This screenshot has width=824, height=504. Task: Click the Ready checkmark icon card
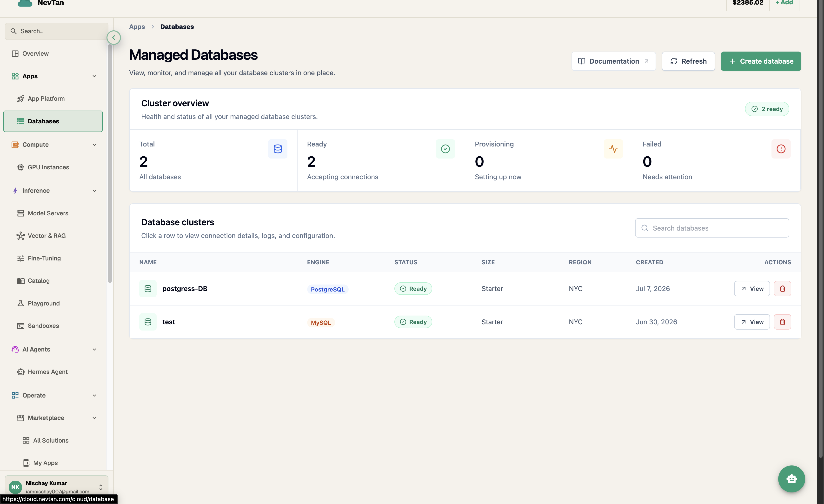click(445, 149)
